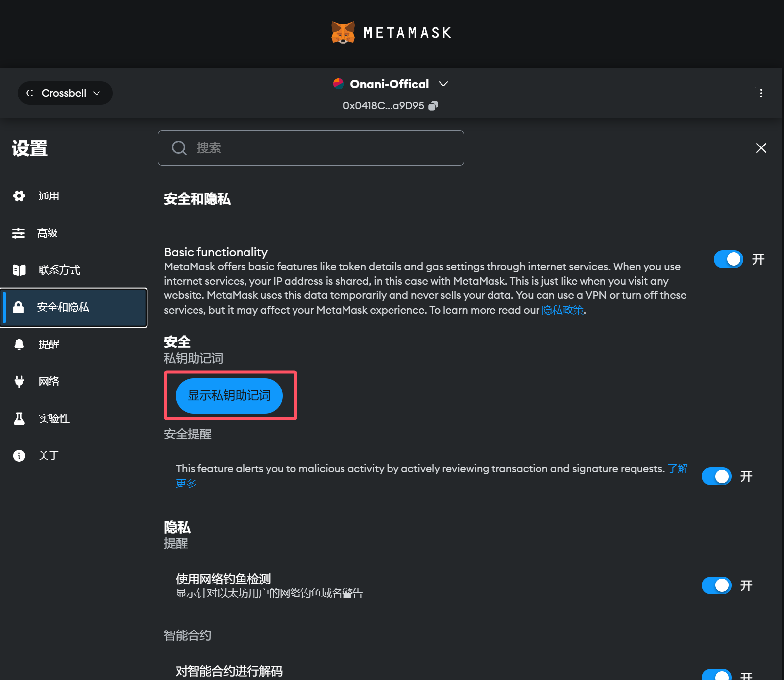Click the magnifier icon in search box

click(179, 148)
